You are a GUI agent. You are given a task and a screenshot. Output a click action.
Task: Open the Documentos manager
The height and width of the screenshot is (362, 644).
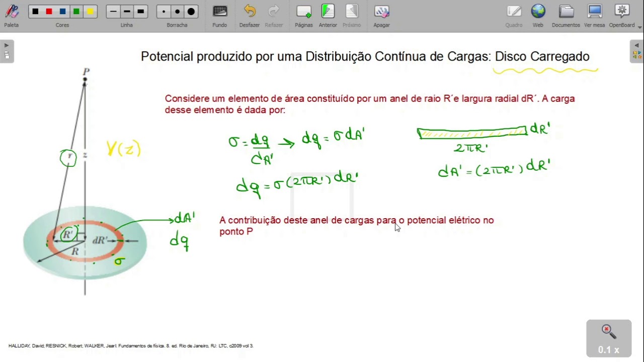[x=566, y=16]
